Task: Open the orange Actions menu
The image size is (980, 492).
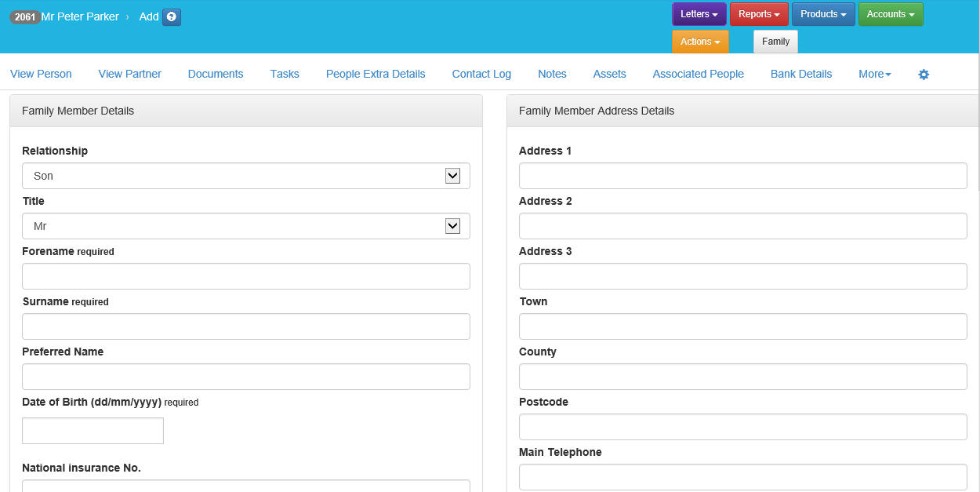Action: point(699,42)
